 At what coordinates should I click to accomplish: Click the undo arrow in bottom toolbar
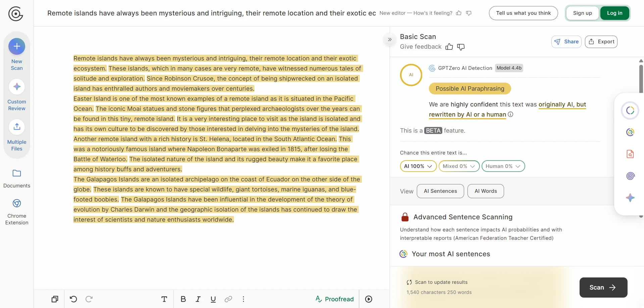tap(73, 299)
